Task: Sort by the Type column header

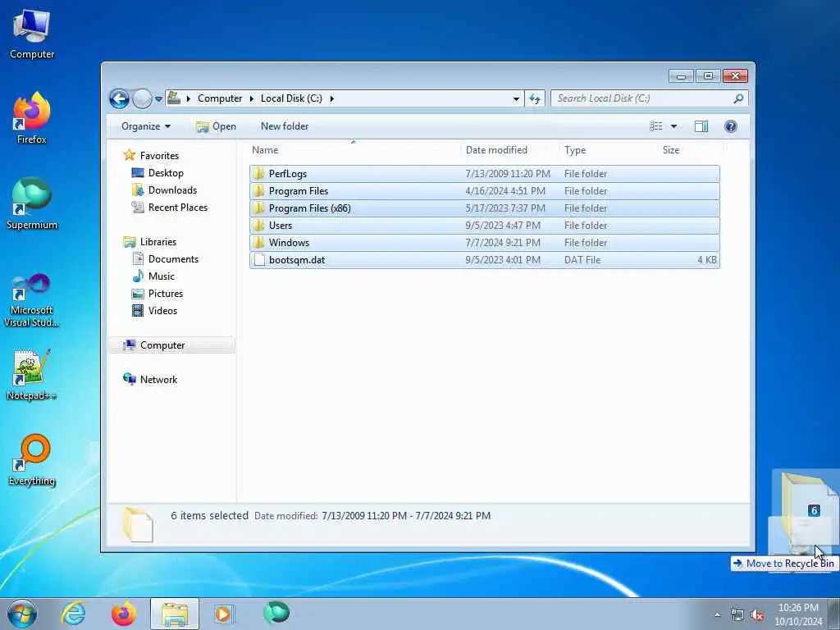Action: (x=608, y=150)
